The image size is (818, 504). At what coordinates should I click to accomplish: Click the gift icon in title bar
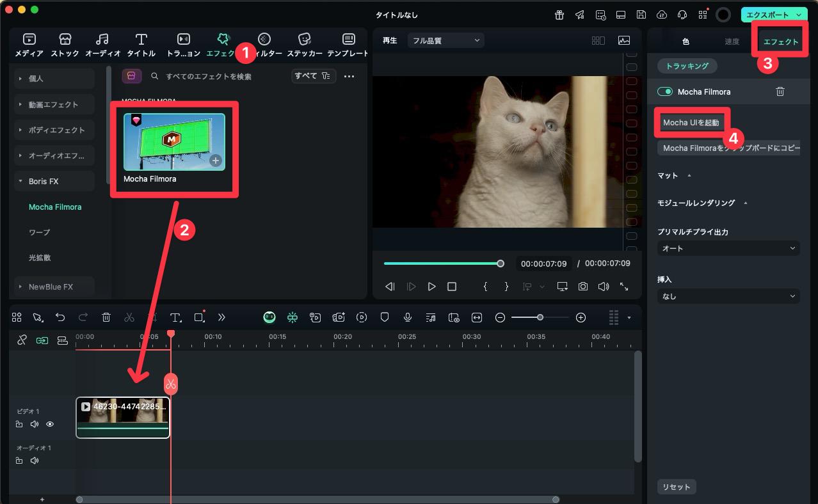click(559, 15)
